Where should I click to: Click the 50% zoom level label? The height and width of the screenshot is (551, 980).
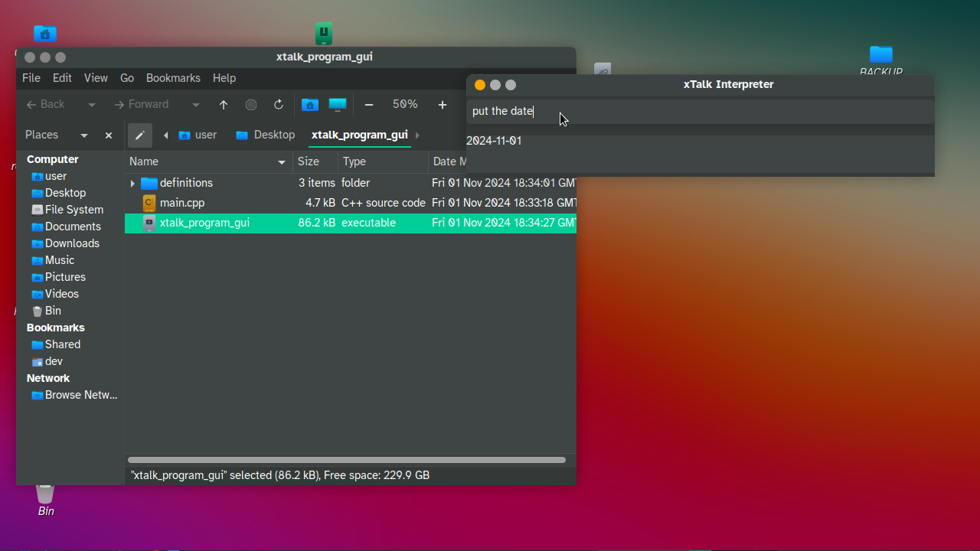point(406,105)
